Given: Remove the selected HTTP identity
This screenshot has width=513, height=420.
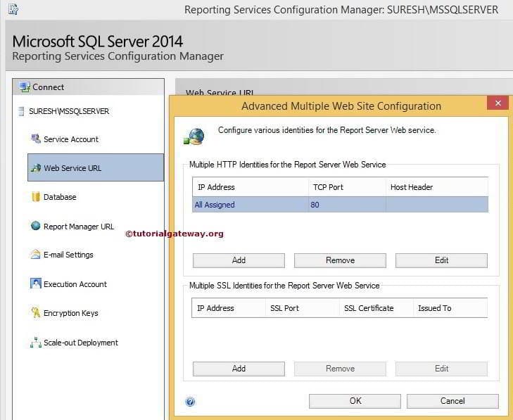Looking at the screenshot, I should coord(340,260).
